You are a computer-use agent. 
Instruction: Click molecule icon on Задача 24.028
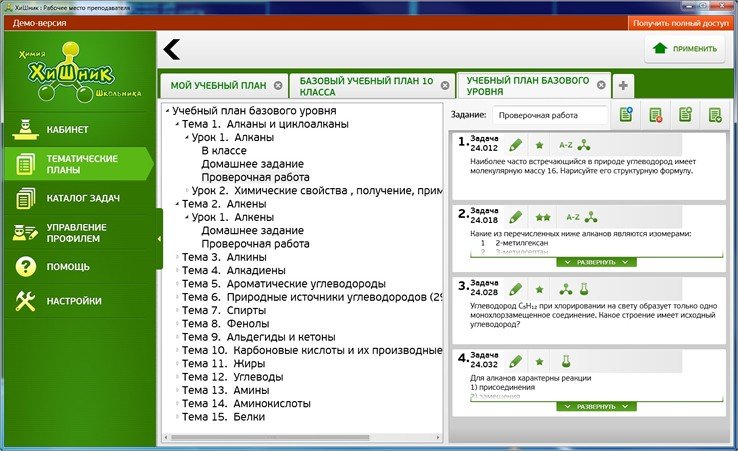click(x=566, y=289)
